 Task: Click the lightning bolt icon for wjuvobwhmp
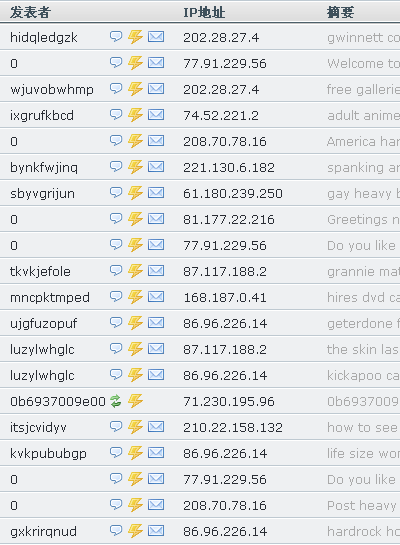135,89
